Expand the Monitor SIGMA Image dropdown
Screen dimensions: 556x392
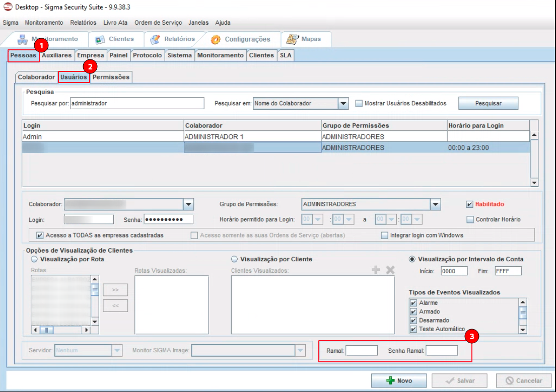pos(300,350)
